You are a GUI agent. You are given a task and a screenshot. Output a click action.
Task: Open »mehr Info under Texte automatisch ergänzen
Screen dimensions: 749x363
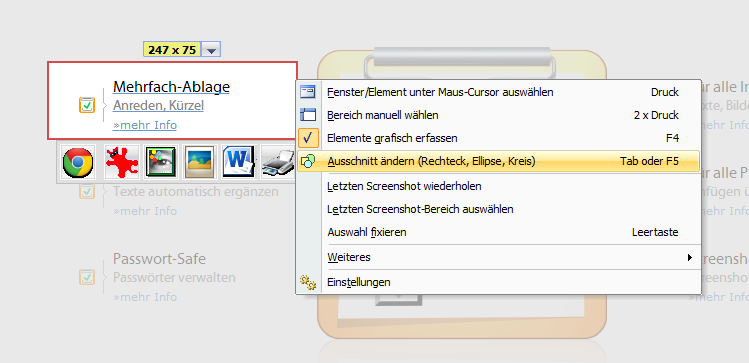pyautogui.click(x=145, y=211)
